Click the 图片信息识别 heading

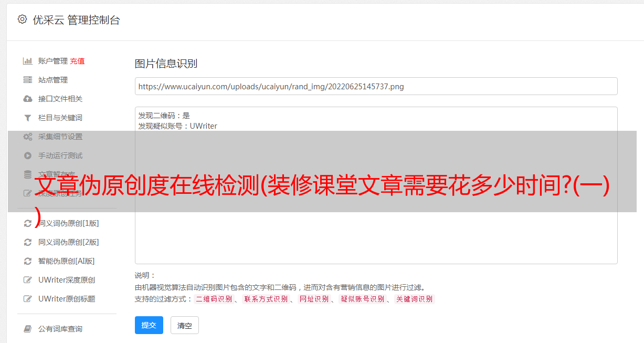pos(166,64)
